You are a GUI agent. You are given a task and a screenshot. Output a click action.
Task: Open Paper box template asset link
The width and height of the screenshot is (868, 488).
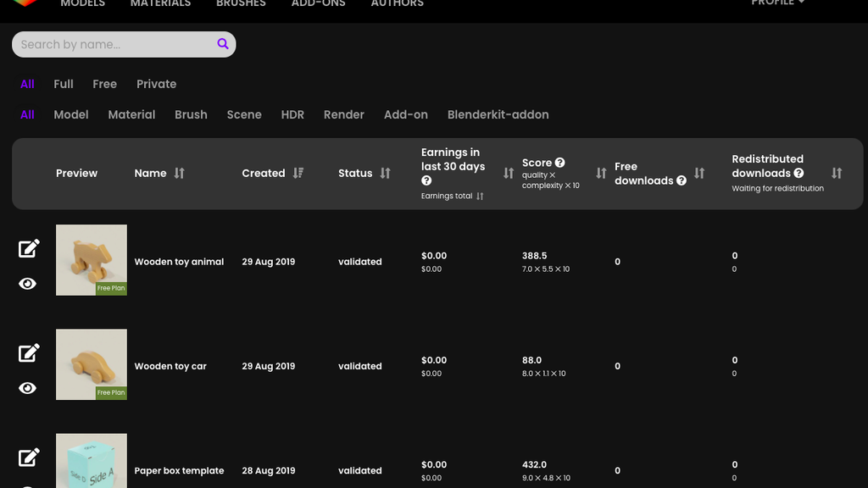179,471
